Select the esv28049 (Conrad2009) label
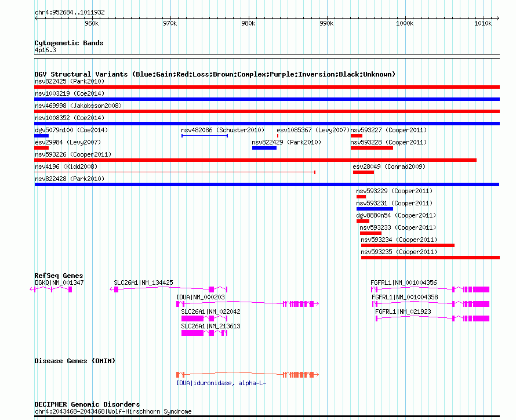The height and width of the screenshot is (420, 516). click(x=389, y=166)
